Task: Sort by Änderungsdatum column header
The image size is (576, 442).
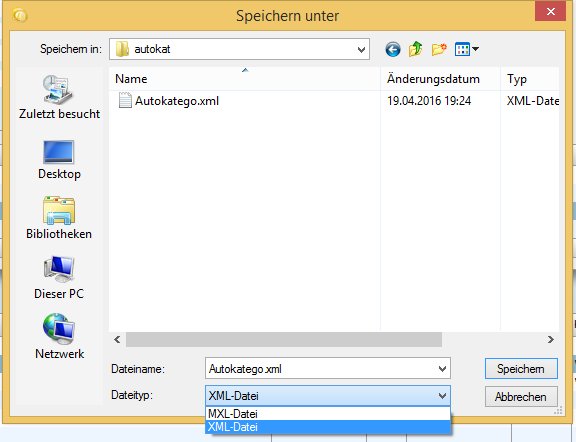Action: 440,79
